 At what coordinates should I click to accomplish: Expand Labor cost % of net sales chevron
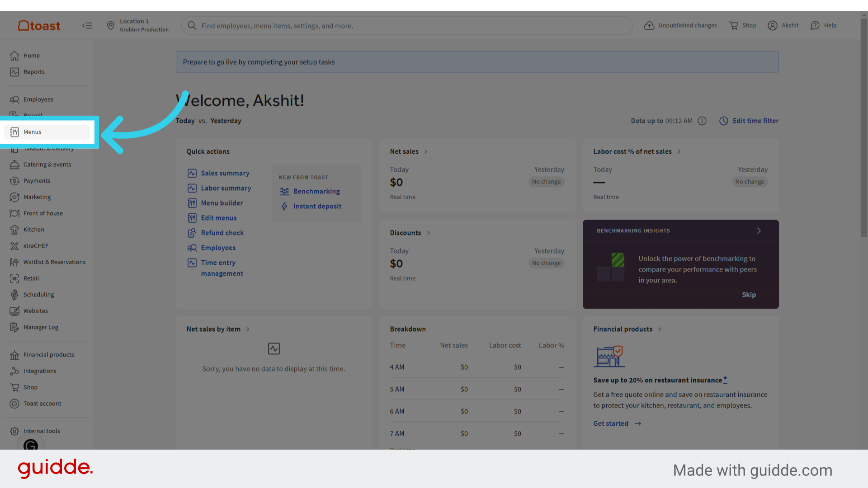pos(679,152)
